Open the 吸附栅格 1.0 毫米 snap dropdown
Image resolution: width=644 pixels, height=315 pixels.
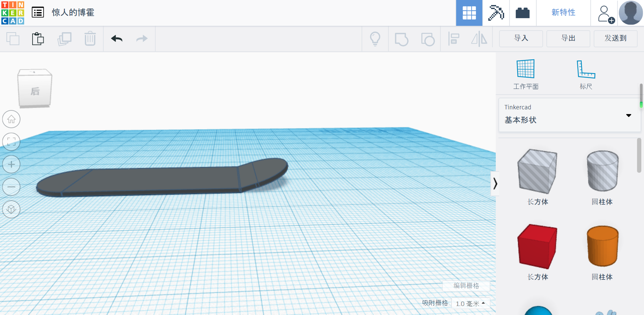point(470,303)
